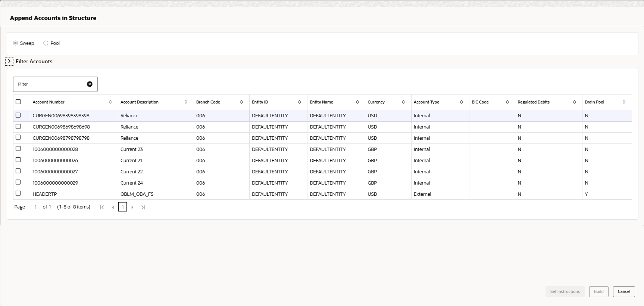Sort by Account Type column

[461, 102]
